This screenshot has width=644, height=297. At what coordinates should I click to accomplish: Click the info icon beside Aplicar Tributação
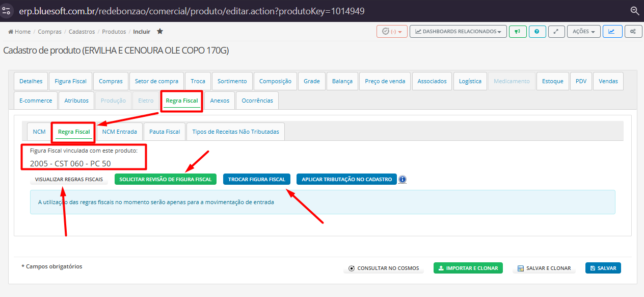point(403,180)
